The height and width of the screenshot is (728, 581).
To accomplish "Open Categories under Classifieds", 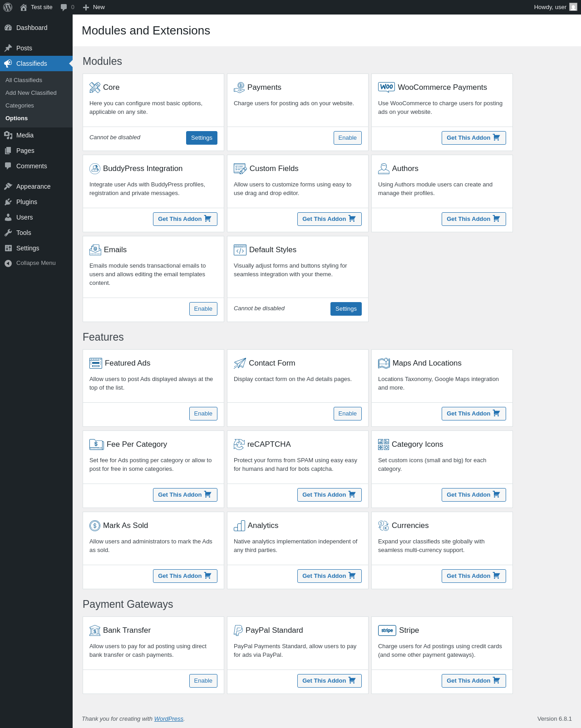I will [x=36, y=105].
